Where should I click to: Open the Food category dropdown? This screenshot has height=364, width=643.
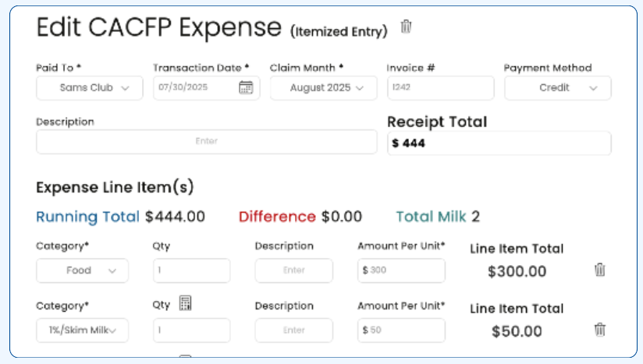pyautogui.click(x=83, y=270)
